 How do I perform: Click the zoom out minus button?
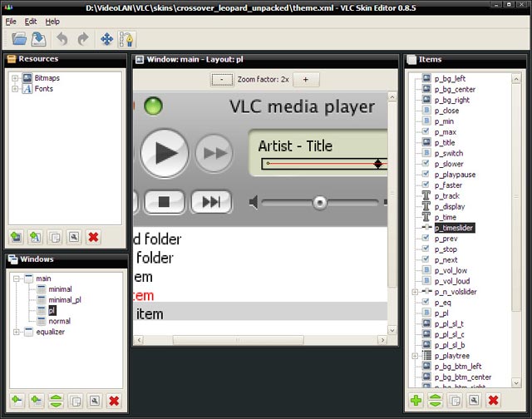click(222, 80)
